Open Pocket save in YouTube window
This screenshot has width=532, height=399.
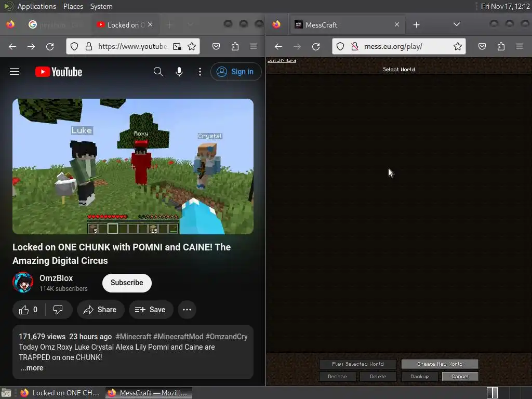(x=216, y=46)
